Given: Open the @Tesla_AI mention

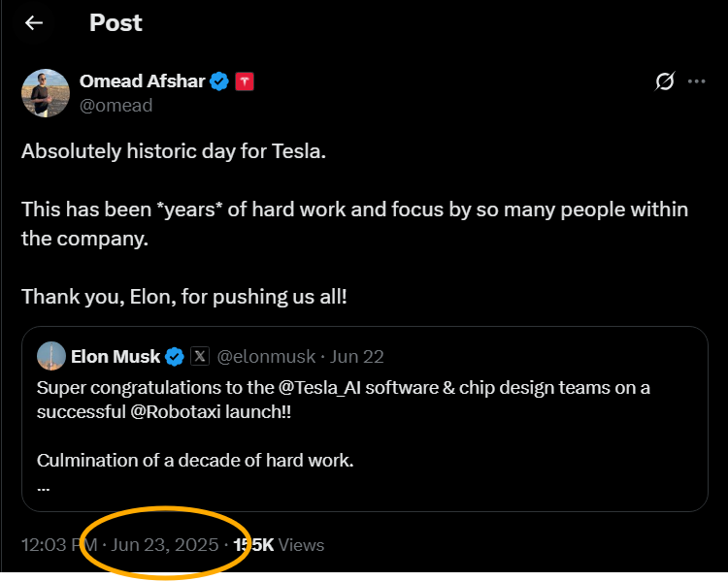Looking at the screenshot, I should pyautogui.click(x=319, y=388).
